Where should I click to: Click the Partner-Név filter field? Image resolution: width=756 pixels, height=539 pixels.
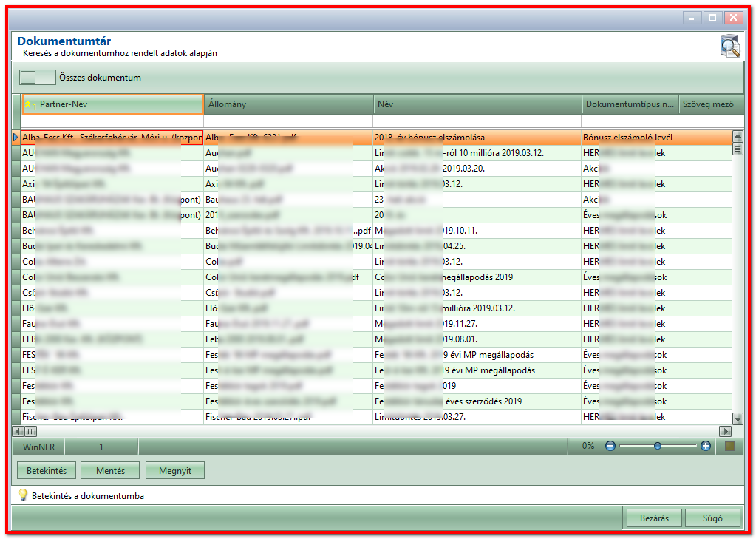point(112,121)
